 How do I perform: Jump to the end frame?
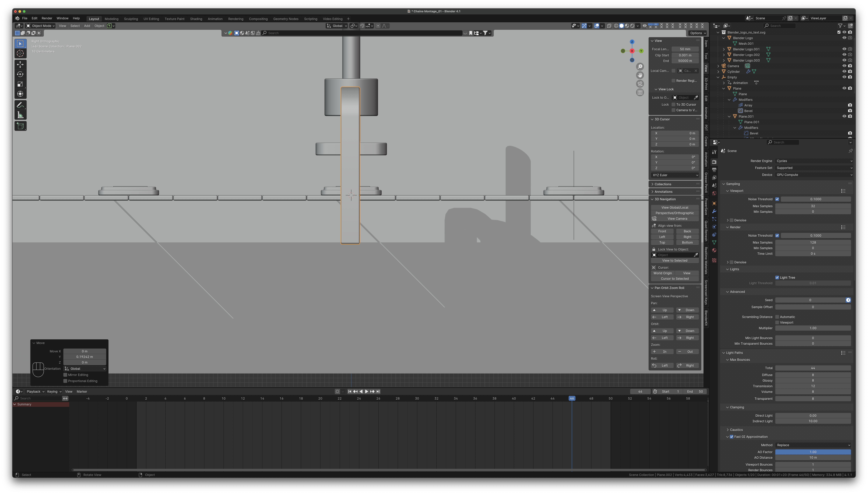click(378, 392)
